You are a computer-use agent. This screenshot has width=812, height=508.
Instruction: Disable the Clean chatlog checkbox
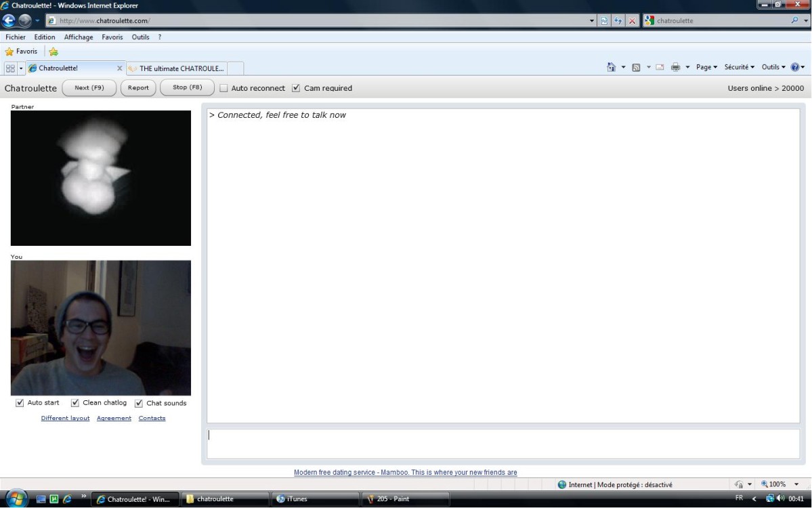(75, 403)
